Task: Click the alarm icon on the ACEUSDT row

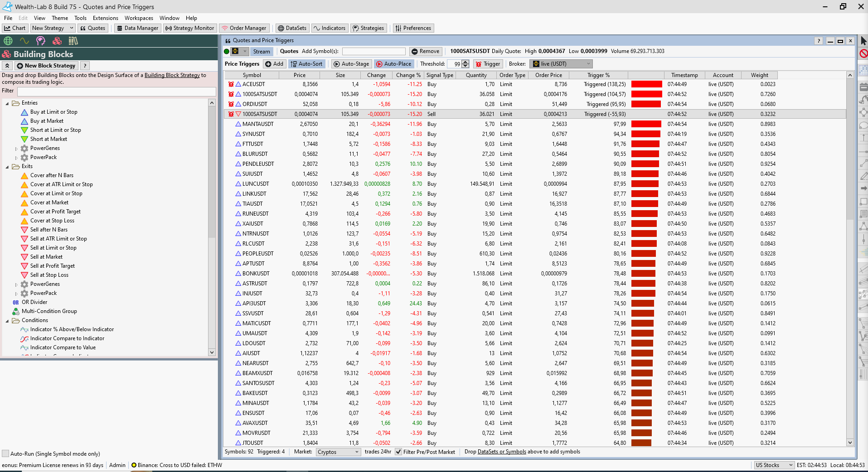Action: tap(231, 84)
